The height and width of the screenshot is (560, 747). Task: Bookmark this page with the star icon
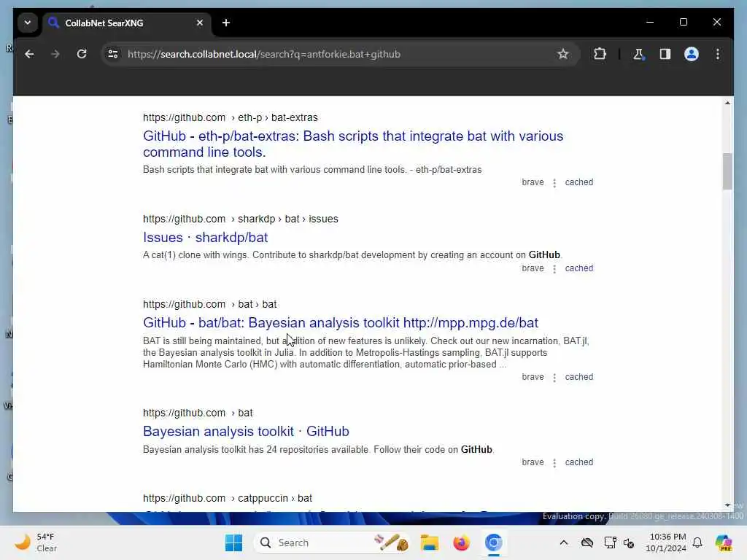coord(562,54)
